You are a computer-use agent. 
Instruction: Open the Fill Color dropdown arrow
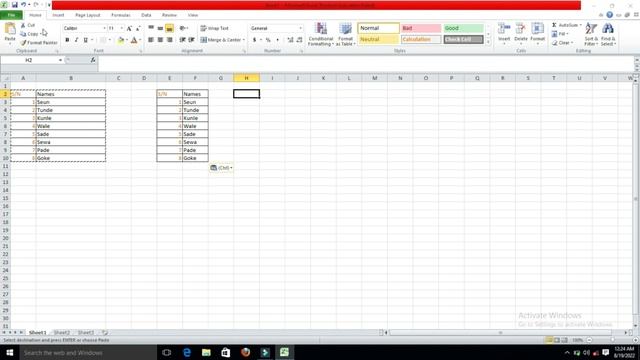tap(127, 40)
